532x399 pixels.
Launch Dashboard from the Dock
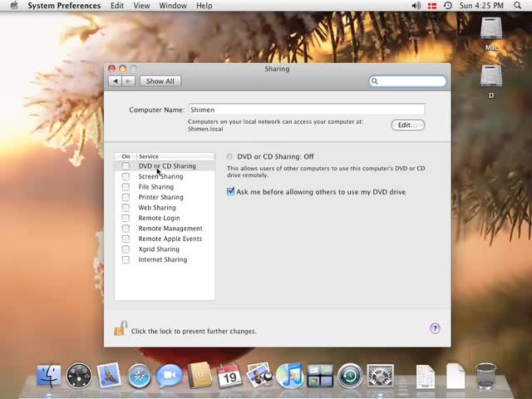click(79, 376)
